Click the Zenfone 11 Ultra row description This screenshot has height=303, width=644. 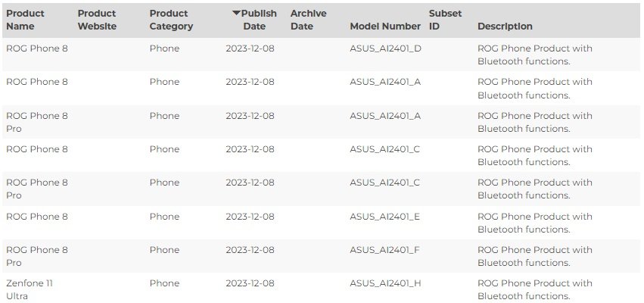click(535, 289)
